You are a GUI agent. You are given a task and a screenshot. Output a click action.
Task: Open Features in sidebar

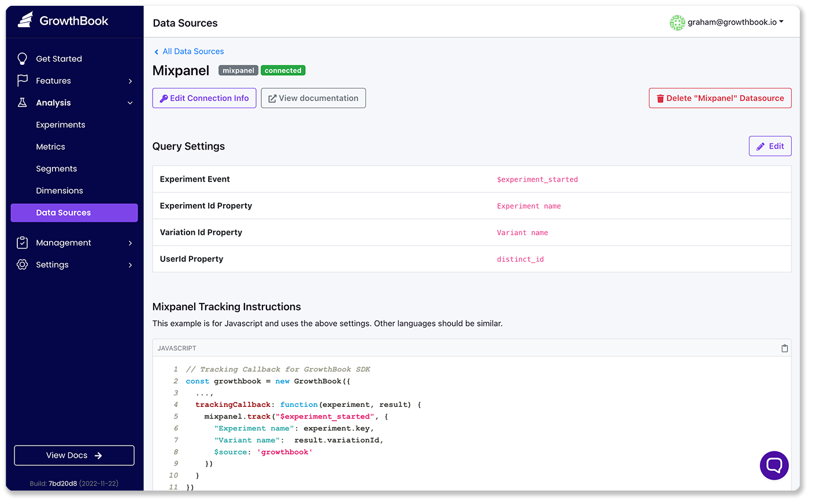point(53,80)
